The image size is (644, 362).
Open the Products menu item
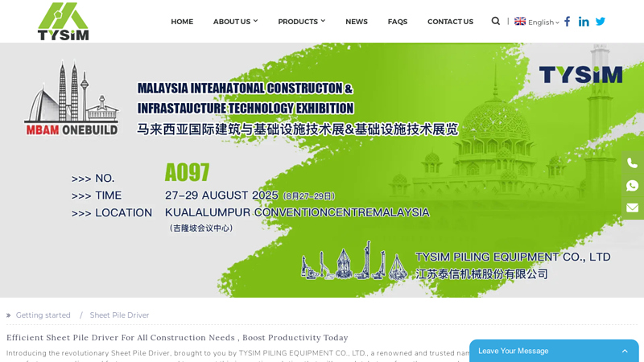point(298,22)
